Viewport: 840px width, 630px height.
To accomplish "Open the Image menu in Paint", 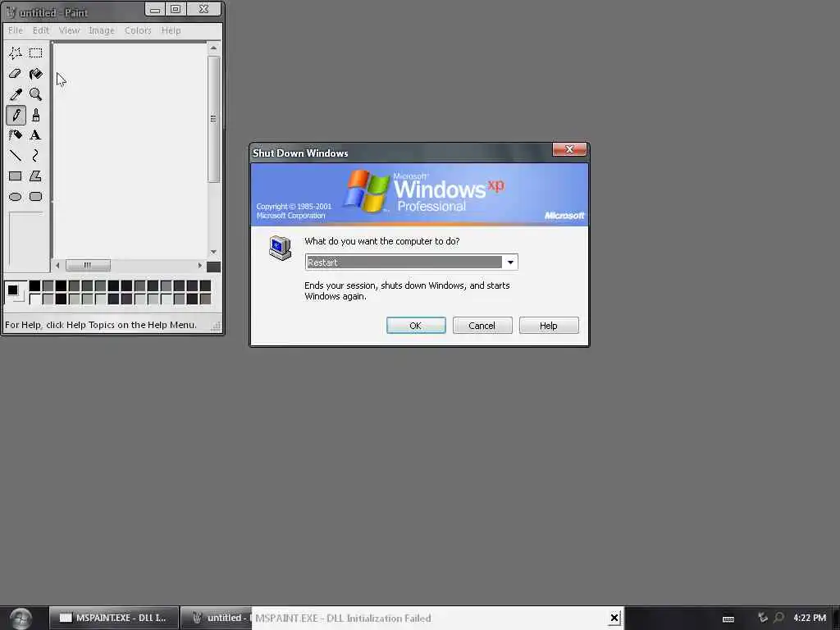I will (x=102, y=30).
